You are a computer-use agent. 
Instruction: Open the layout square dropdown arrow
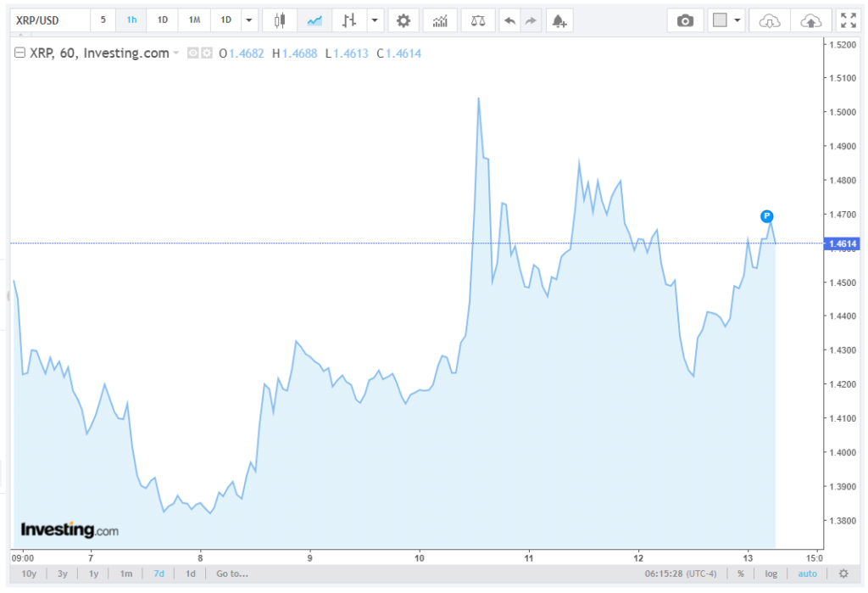(x=737, y=20)
